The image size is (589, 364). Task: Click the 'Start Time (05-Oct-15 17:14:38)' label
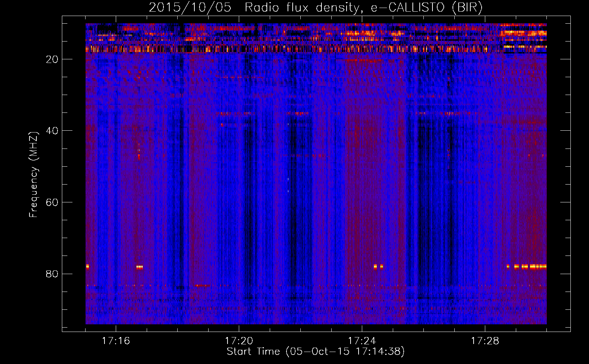pyautogui.click(x=316, y=352)
